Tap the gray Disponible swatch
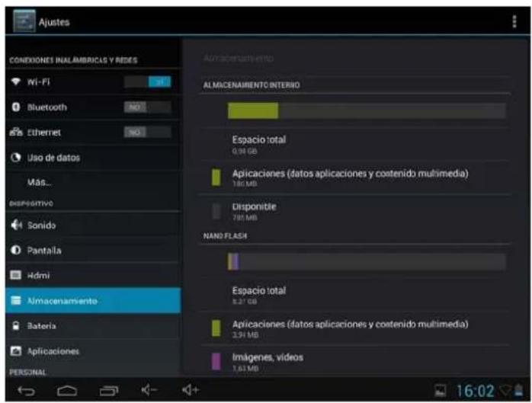Image resolution: width=532 pixels, height=403 pixels. (x=216, y=211)
